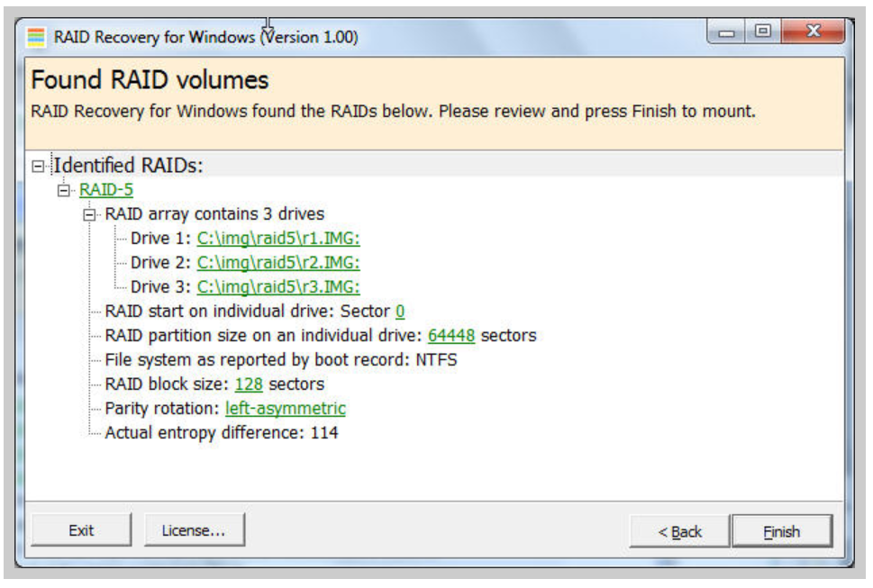873x588 pixels.
Task: Click the 64448 partition size link
Action: point(451,336)
